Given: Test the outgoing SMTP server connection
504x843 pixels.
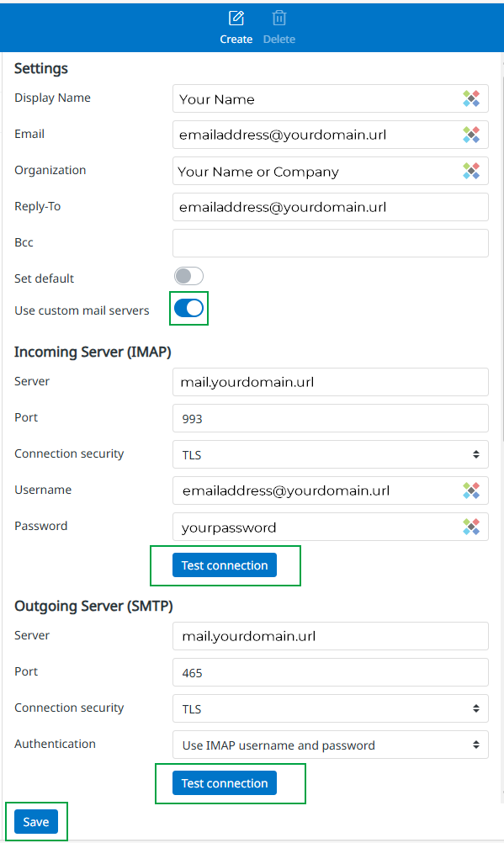Looking at the screenshot, I should click(x=225, y=782).
